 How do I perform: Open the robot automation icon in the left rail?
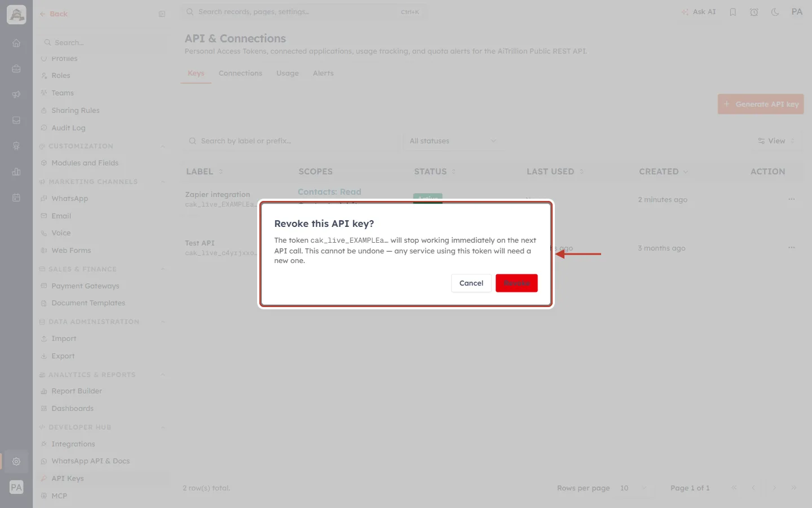(x=16, y=146)
